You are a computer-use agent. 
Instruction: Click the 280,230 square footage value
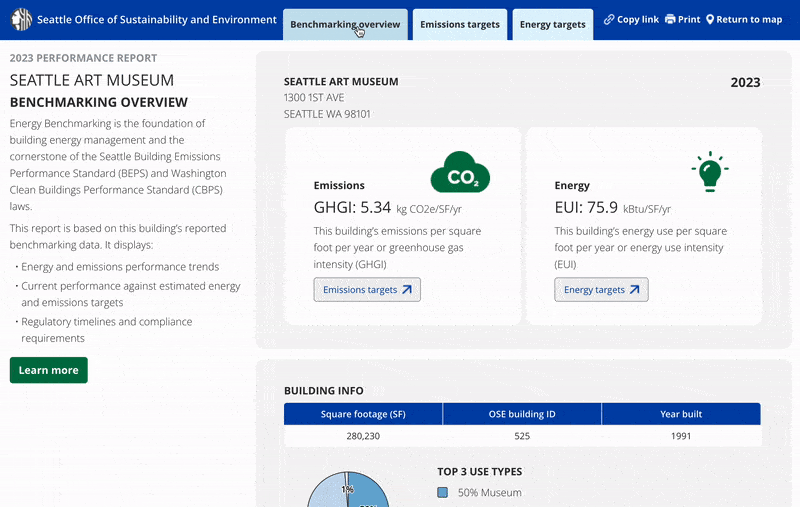click(363, 436)
